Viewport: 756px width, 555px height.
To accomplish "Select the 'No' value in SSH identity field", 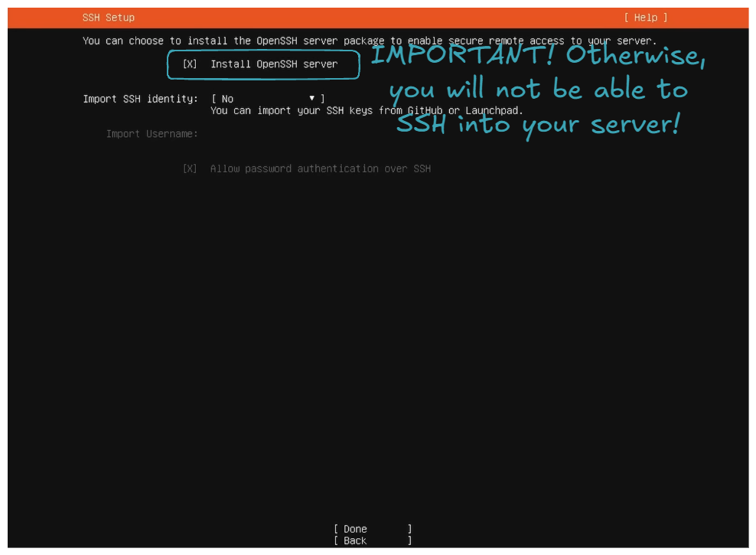I will click(x=227, y=99).
